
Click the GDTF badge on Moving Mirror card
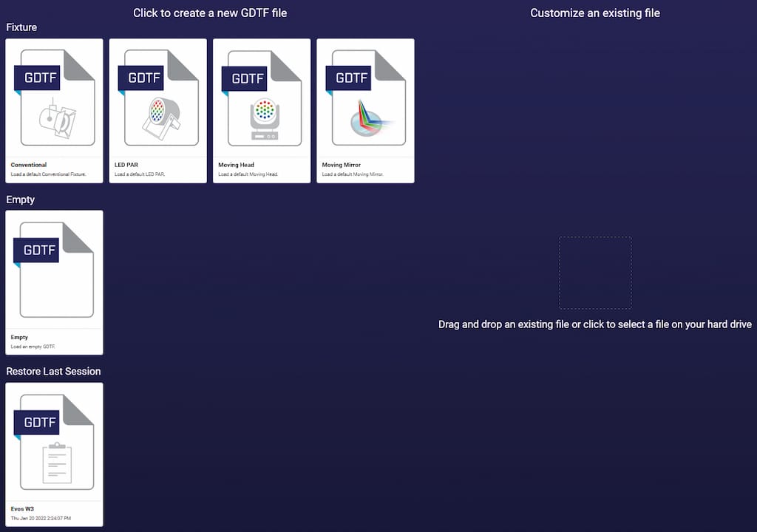[x=350, y=78]
